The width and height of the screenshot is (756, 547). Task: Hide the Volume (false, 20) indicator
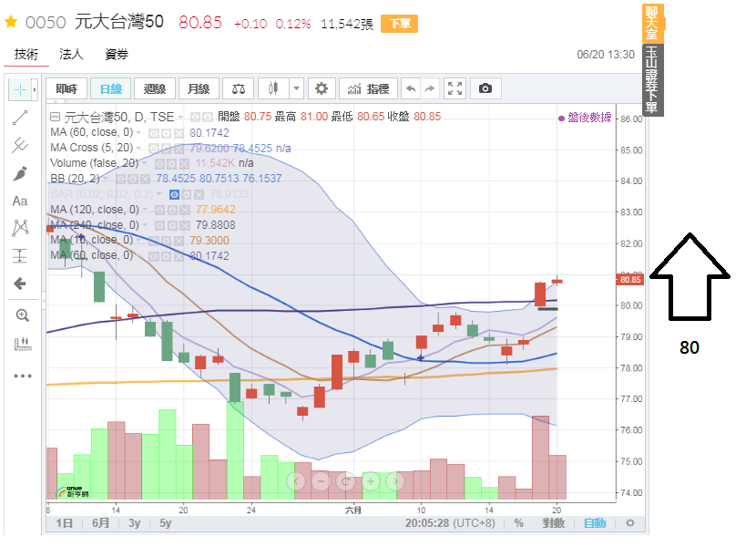(x=159, y=164)
